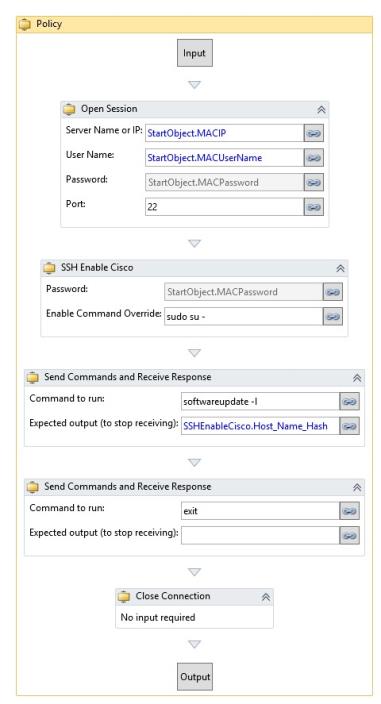This screenshot has height=704, width=381.
Task: Click the link icon beside User Name field
Action: point(314,158)
